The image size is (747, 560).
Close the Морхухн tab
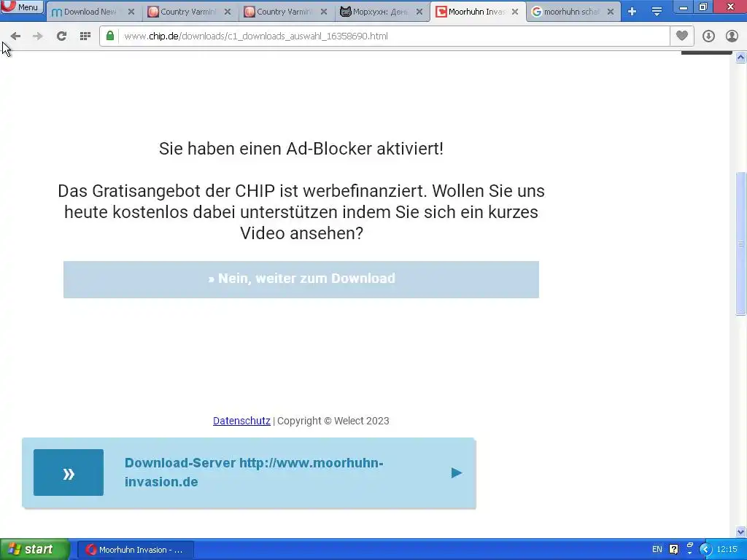click(x=419, y=12)
